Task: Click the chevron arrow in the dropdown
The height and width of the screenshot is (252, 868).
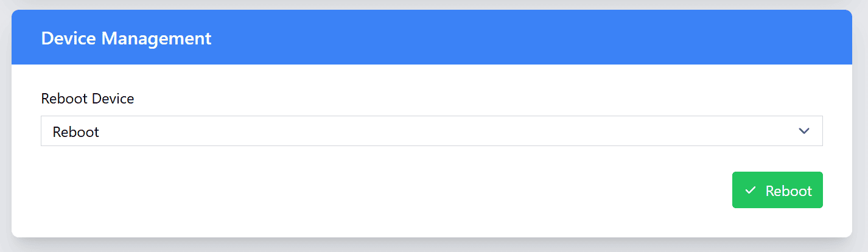Action: tap(804, 131)
